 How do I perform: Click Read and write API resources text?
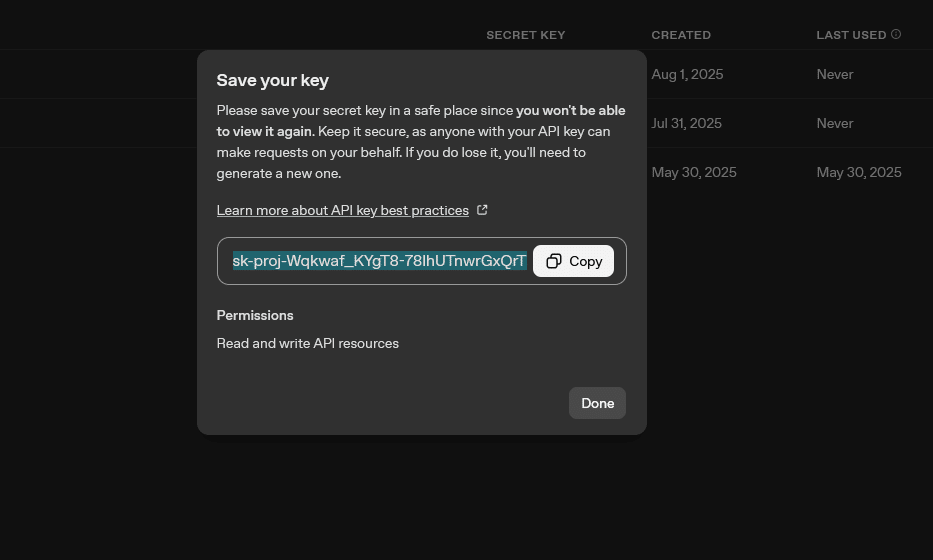pos(308,343)
